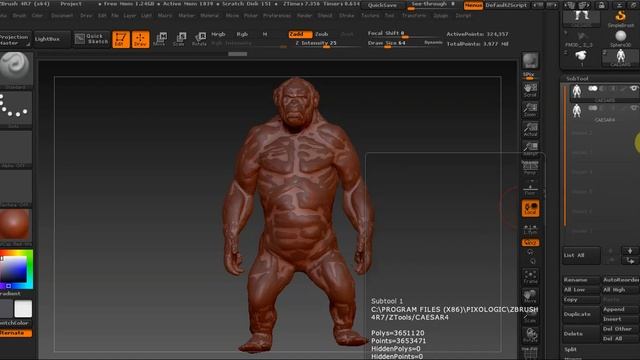Open the Layer menu

click(129, 16)
